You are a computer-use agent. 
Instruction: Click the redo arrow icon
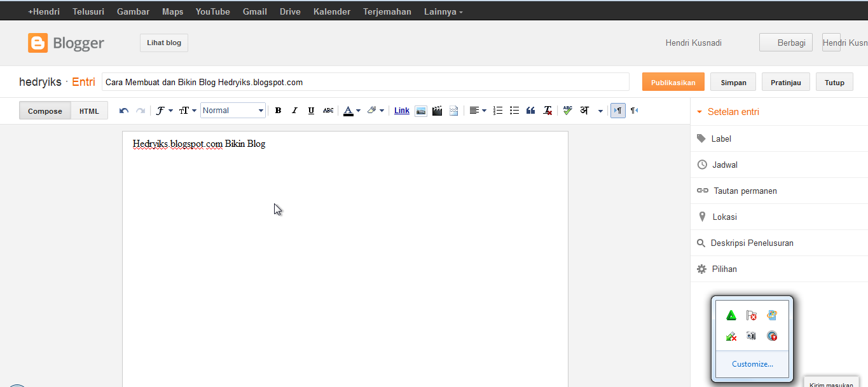(141, 111)
